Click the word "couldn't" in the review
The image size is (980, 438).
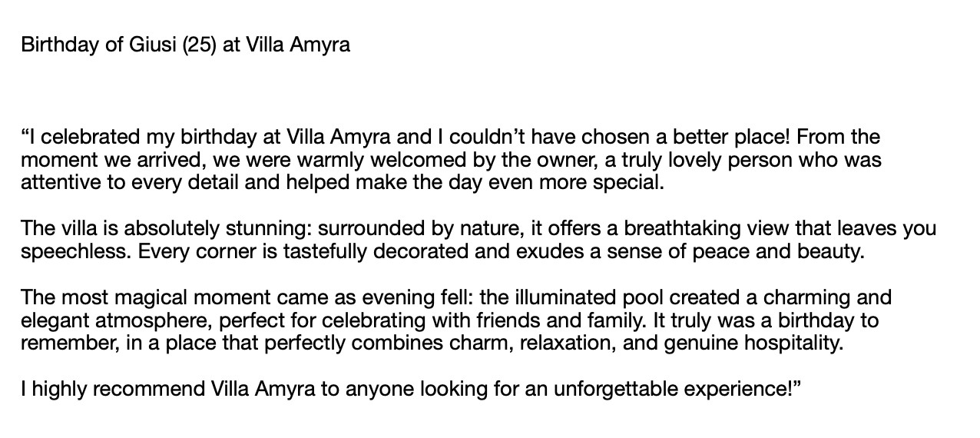[x=485, y=138]
